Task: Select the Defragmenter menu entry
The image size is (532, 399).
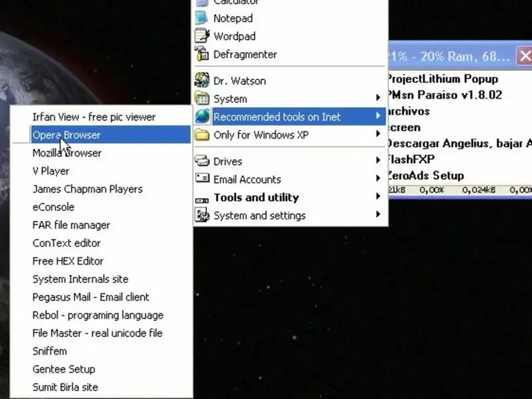Action: pyautogui.click(x=291, y=55)
